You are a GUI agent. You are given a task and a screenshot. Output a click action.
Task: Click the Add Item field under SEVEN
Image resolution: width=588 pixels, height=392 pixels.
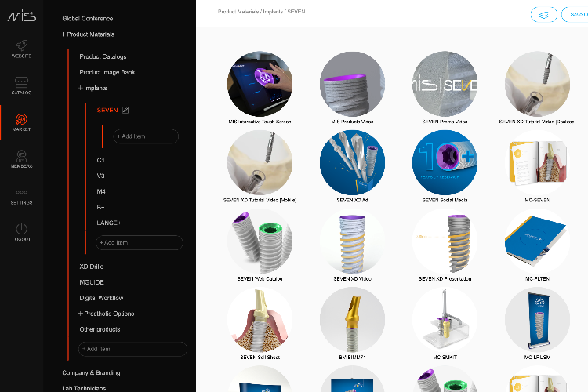pyautogui.click(x=146, y=136)
